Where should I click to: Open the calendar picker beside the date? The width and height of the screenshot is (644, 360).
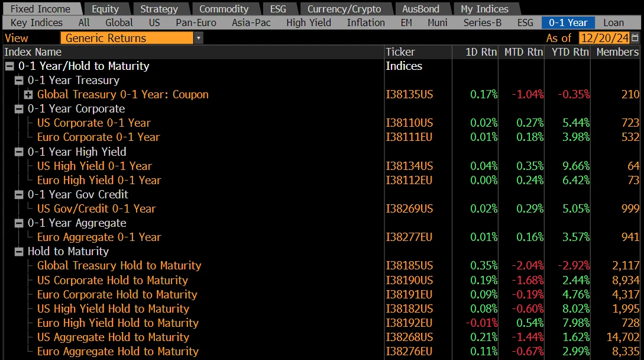pyautogui.click(x=635, y=38)
